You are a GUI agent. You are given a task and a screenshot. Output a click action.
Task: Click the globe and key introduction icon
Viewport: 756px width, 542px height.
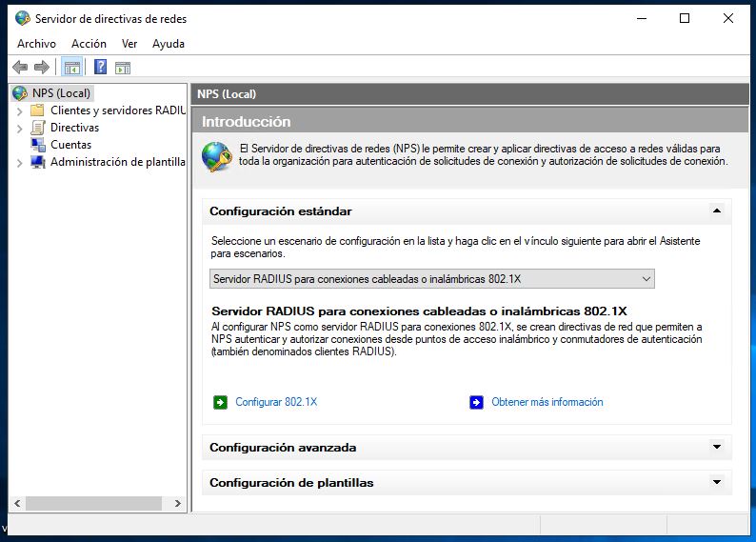coord(216,157)
